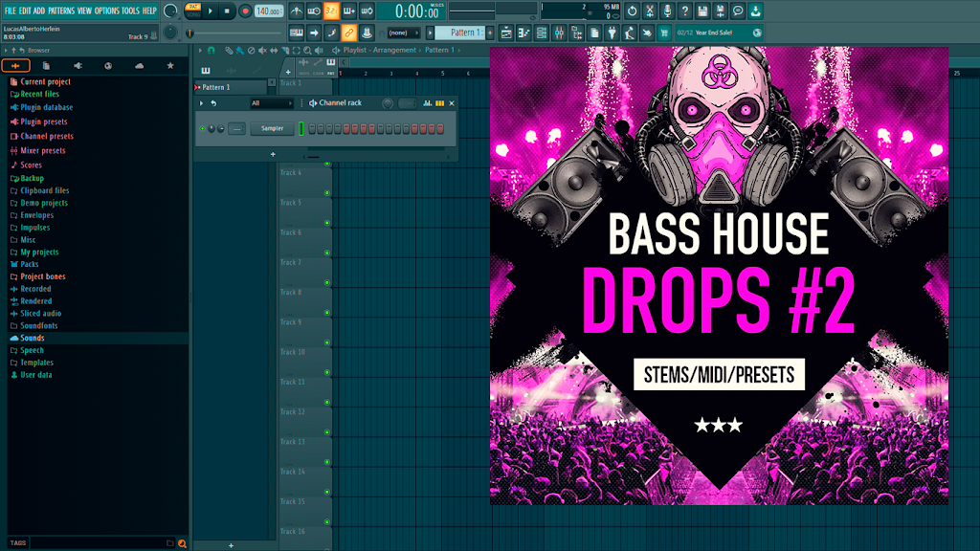Toggle PAT/SONG playback mode
The image size is (980, 551).
coord(193,11)
